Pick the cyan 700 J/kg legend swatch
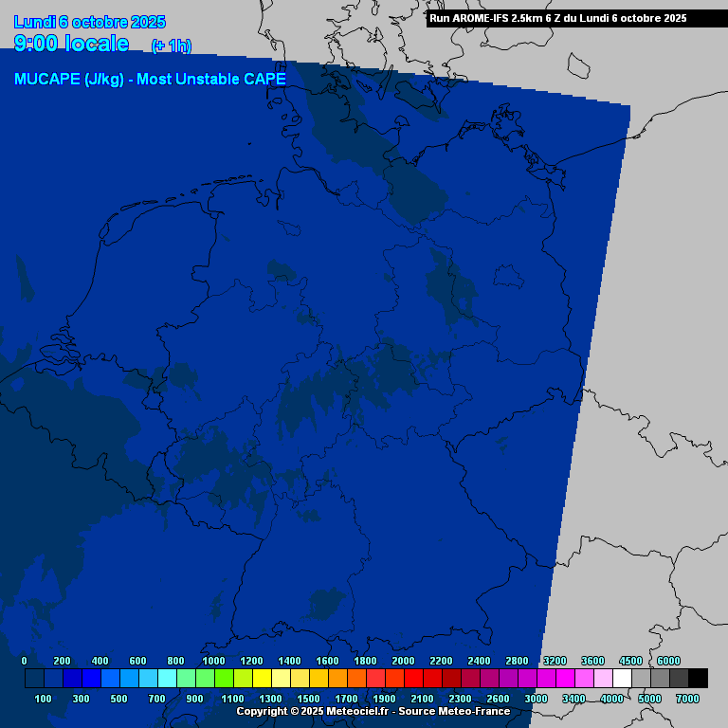The height and width of the screenshot is (728, 728). point(167,678)
